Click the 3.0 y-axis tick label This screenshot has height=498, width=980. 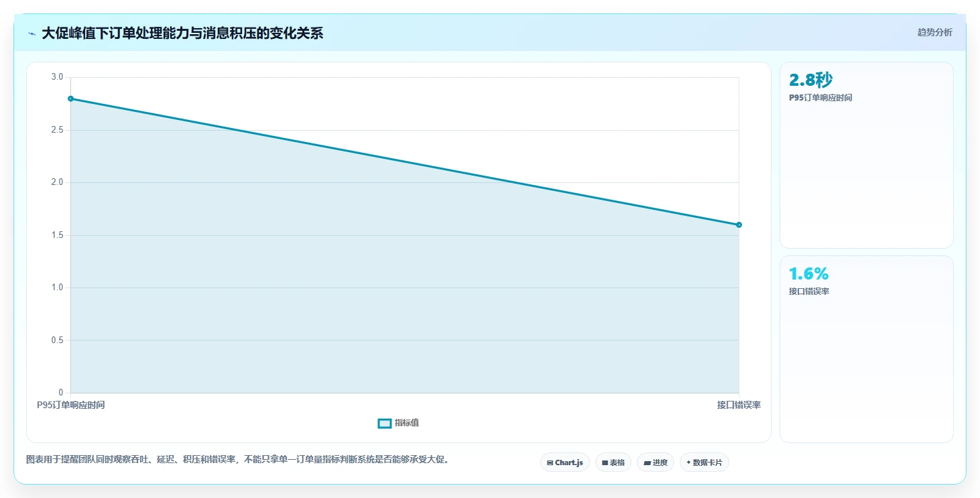(x=57, y=77)
